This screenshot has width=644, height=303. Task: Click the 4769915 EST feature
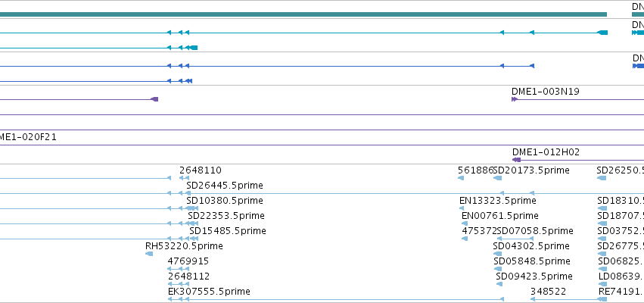(179, 269)
